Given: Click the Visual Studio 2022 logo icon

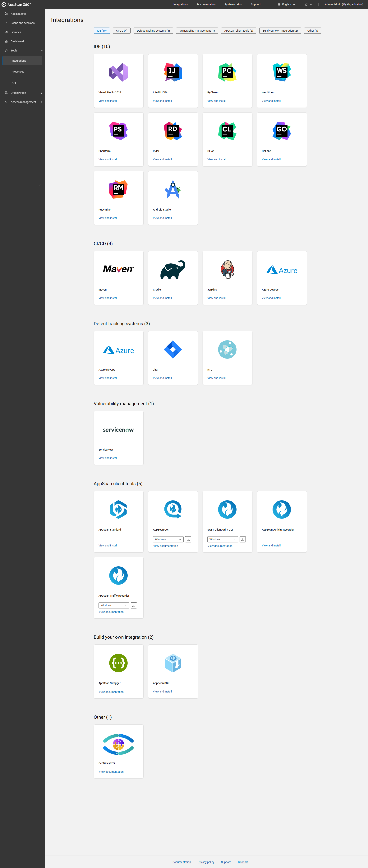Looking at the screenshot, I should coord(118,72).
